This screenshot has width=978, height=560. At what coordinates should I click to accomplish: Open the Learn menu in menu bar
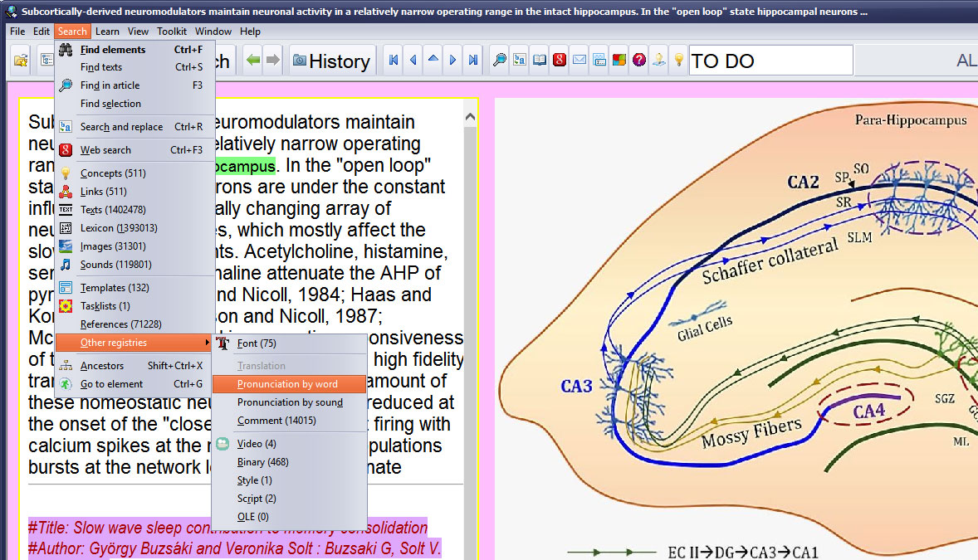(x=107, y=32)
